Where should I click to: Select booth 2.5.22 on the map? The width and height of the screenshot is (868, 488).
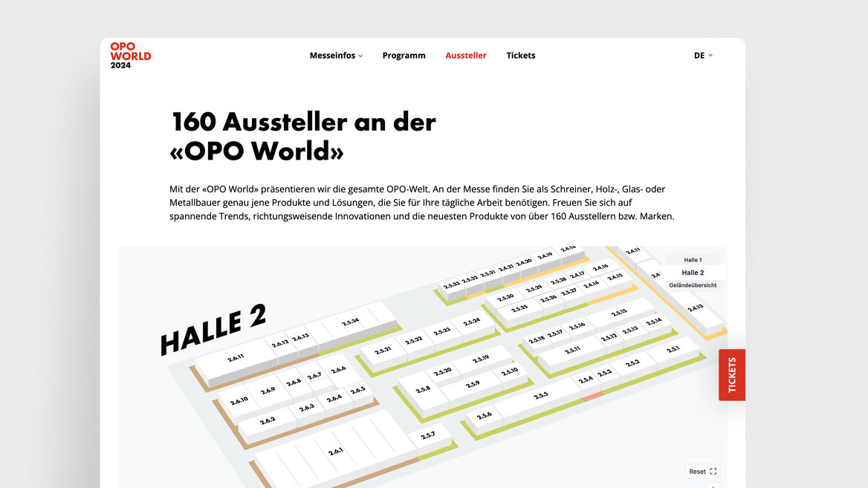(413, 341)
